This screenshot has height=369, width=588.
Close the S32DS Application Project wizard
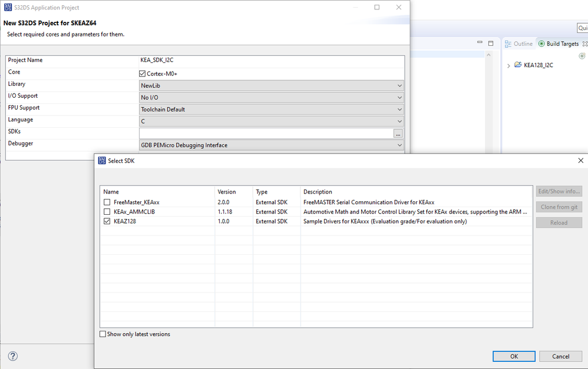399,7
